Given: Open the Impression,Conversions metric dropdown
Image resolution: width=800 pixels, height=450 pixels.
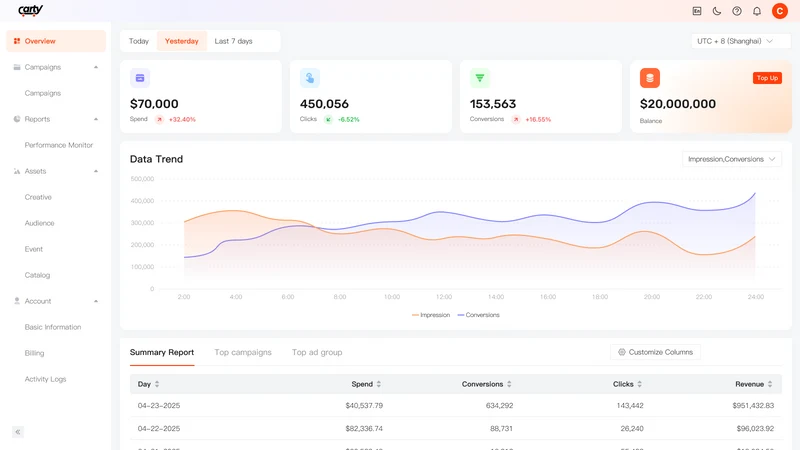Looking at the screenshot, I should (x=732, y=159).
